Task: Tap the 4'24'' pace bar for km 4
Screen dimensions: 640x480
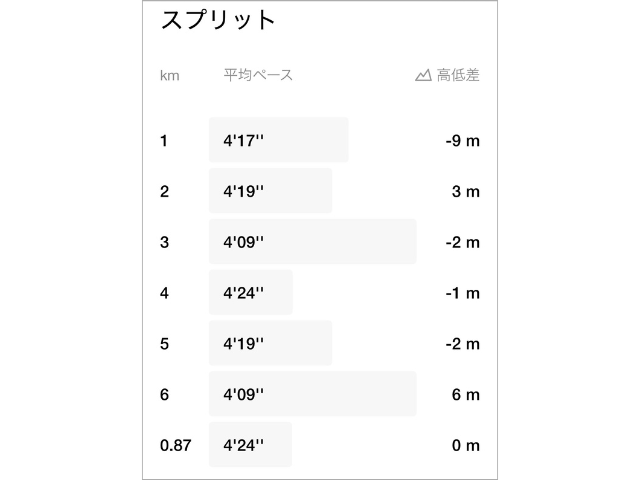Action: click(x=251, y=293)
